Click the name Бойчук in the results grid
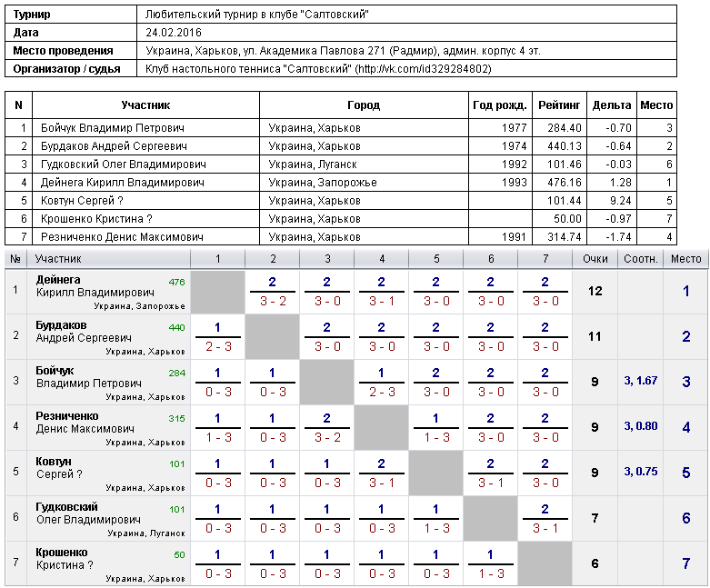Screen dimensions: 710x588 tap(55, 371)
